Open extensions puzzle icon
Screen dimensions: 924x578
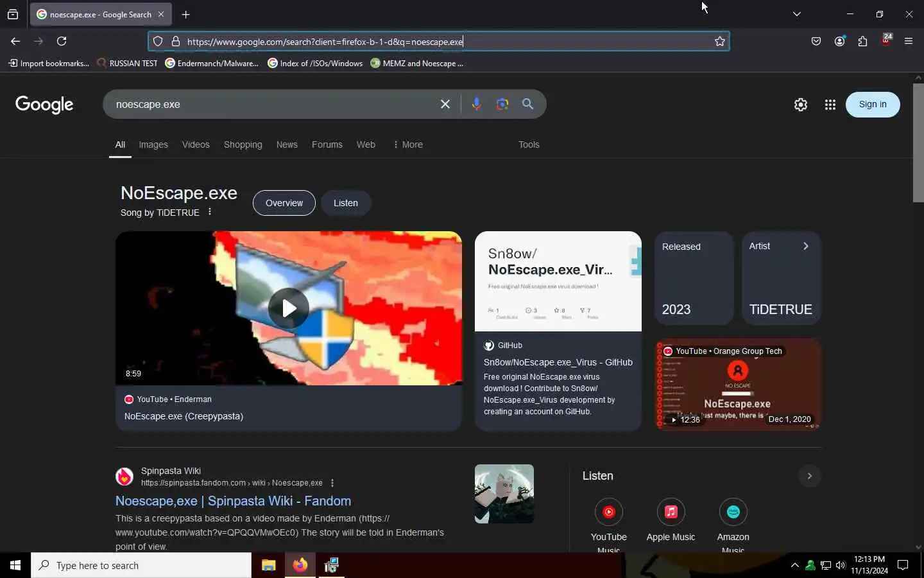(862, 41)
